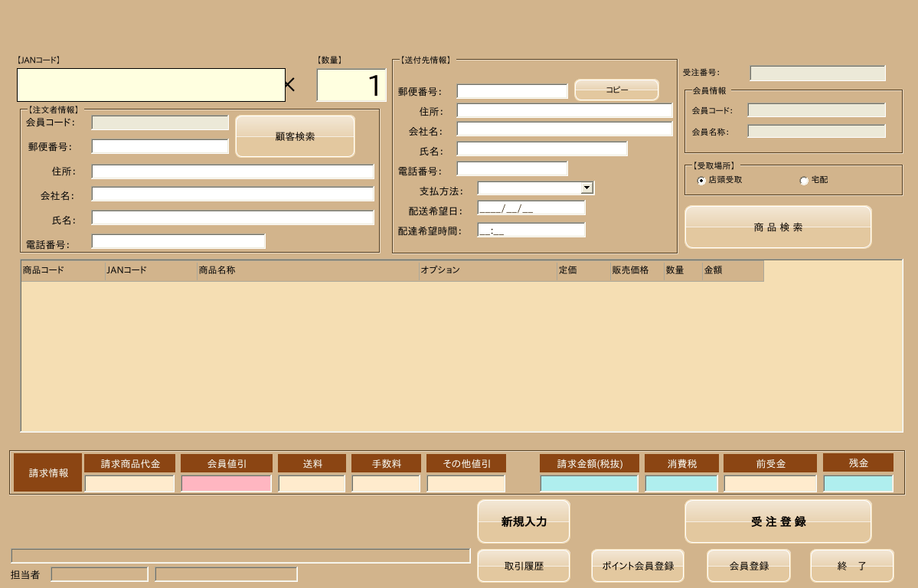Screen dimensions: 918x588
Task: Click the 商品名称 column header
Action: [x=308, y=270]
